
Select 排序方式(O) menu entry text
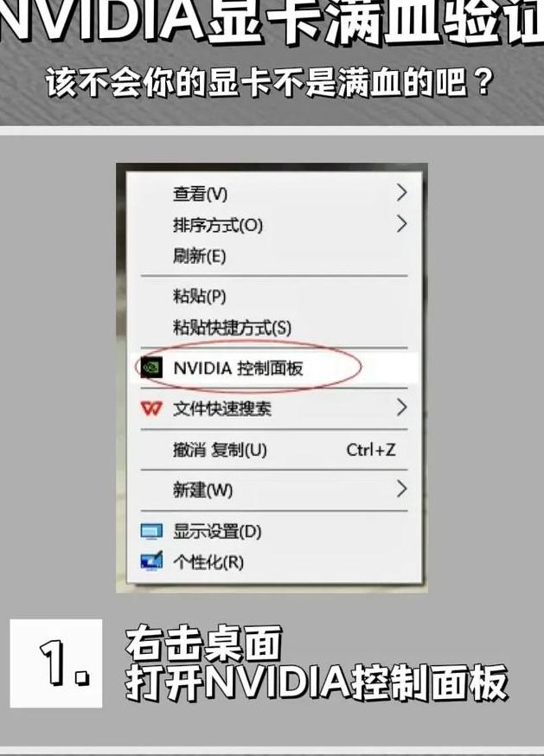(218, 225)
